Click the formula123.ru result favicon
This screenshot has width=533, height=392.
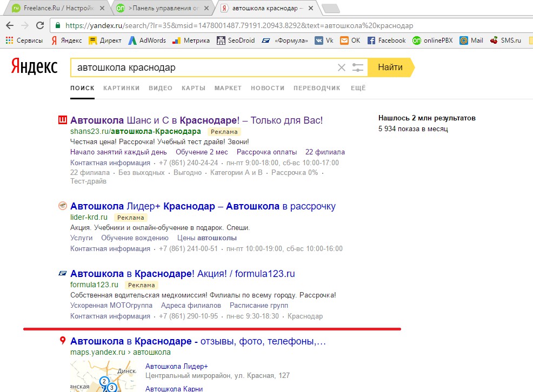point(63,273)
